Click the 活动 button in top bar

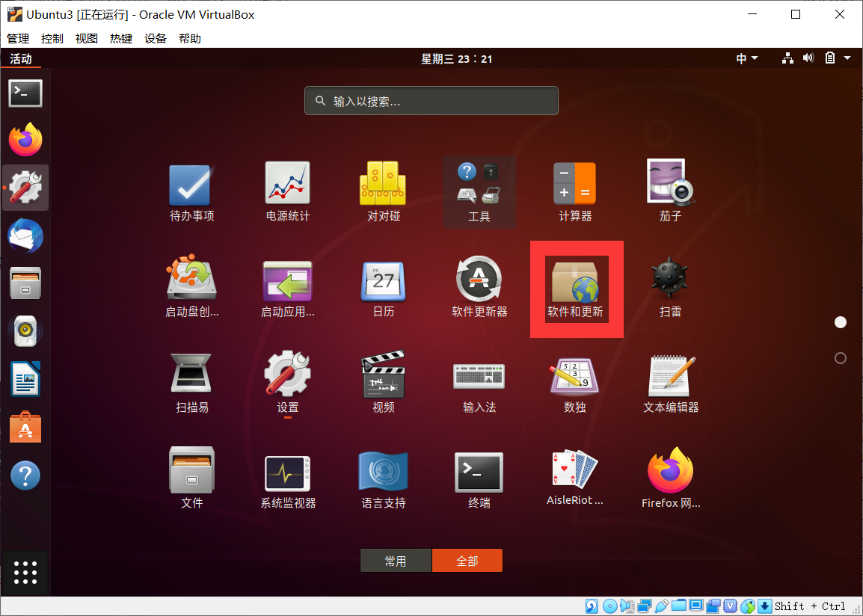20,58
